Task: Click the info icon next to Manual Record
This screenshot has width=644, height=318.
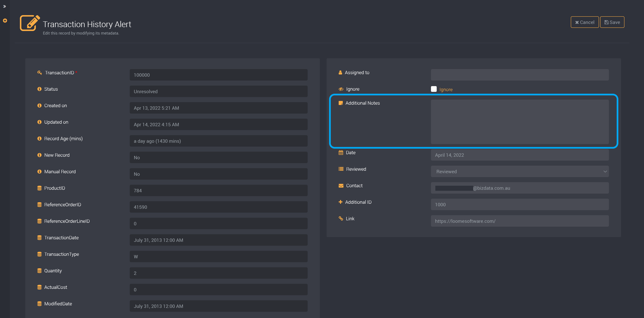Action: coord(39,171)
